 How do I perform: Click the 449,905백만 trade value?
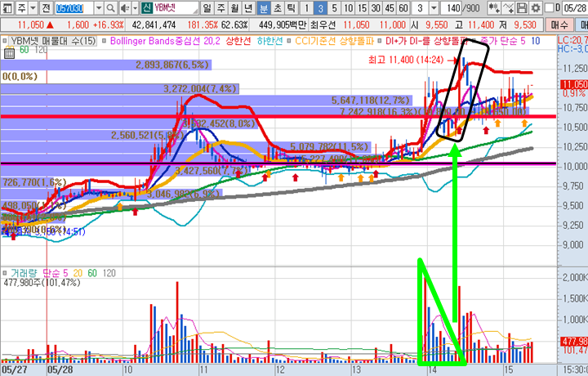[283, 25]
